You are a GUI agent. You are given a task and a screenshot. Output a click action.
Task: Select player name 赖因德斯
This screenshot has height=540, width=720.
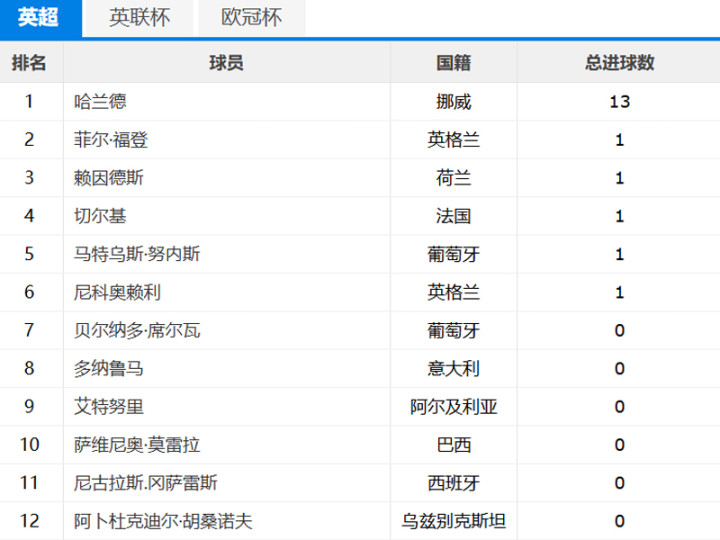109,178
